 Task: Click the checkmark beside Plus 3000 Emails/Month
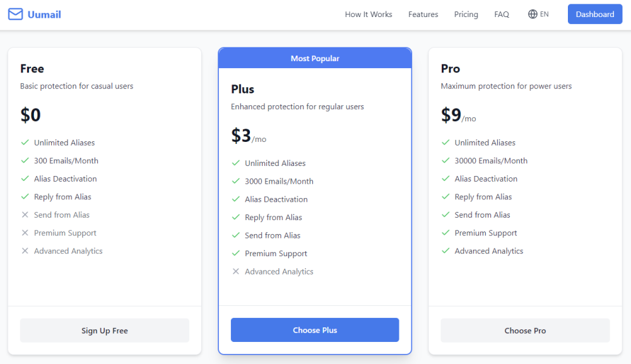pos(236,181)
